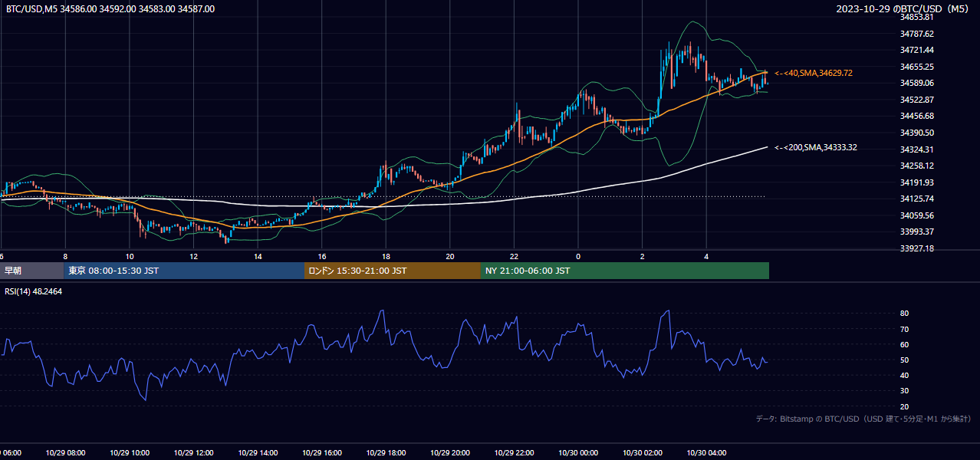Click the 10/29 22:00 time axis label
Image resolution: width=980 pixels, height=460 pixels.
pos(514,453)
